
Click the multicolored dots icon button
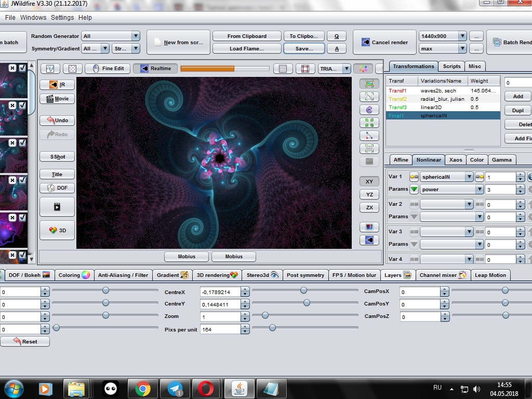363,69
